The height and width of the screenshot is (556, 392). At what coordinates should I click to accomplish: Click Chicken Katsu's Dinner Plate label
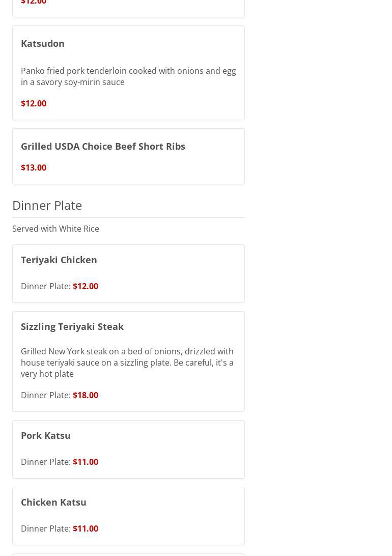[45, 529]
